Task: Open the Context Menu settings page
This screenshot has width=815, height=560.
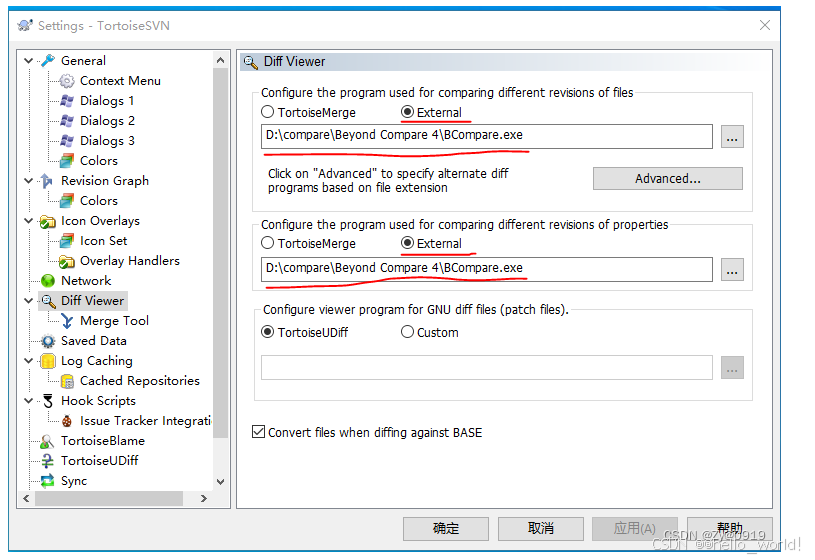Action: tap(120, 81)
